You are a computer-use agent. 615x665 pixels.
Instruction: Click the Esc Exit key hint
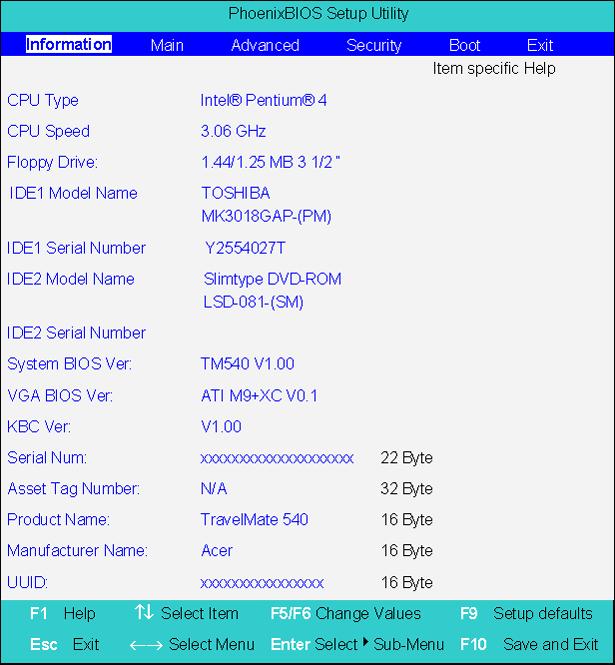[64, 644]
